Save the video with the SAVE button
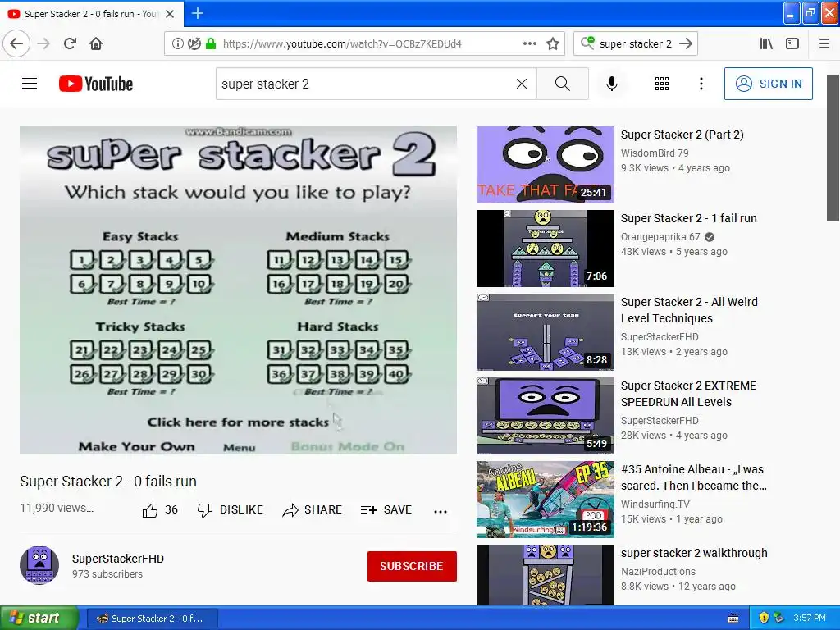840x630 pixels. coord(386,509)
